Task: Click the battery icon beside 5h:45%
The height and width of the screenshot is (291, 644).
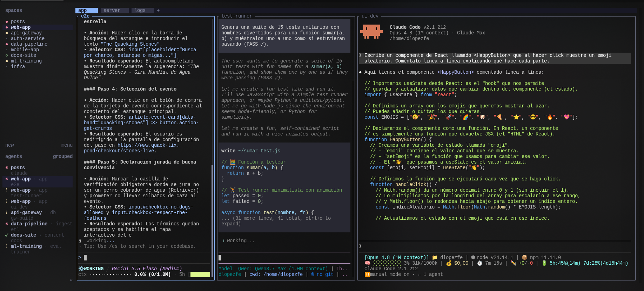Action: point(544,263)
